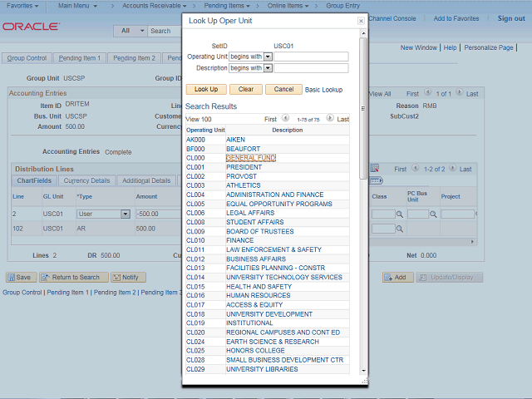Select operating unit BF000

click(x=195, y=149)
